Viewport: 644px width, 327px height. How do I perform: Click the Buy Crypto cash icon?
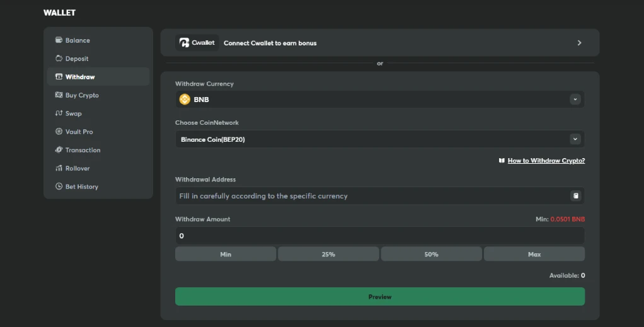tap(59, 95)
